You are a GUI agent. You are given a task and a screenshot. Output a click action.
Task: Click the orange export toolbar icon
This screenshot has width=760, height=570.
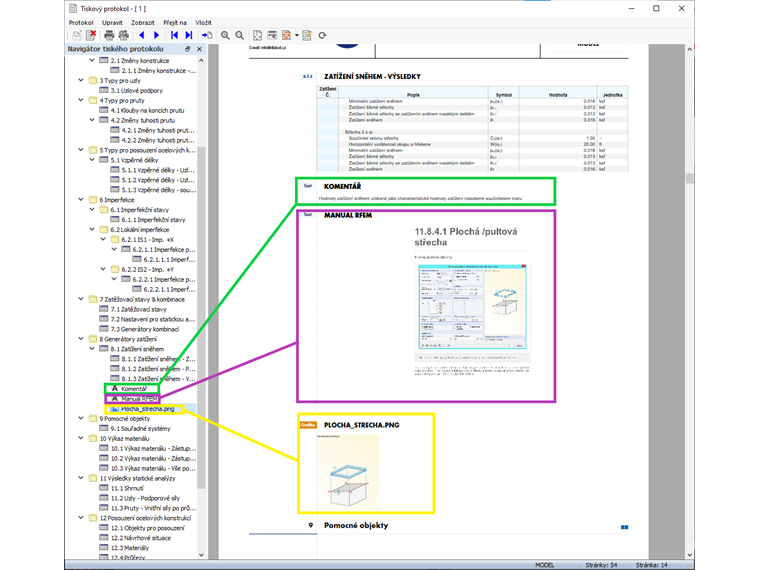(286, 35)
